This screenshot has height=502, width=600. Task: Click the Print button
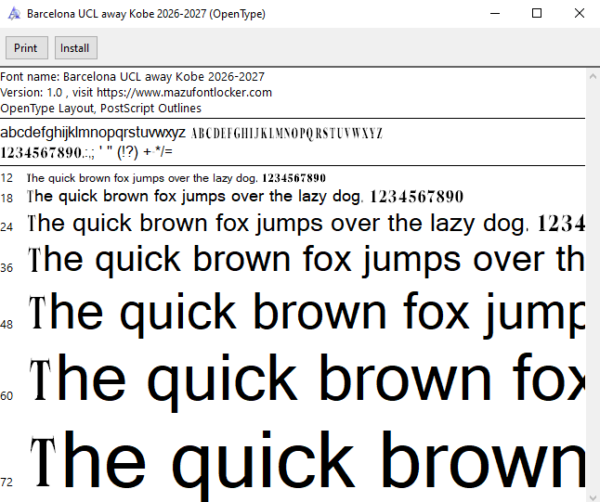26,48
